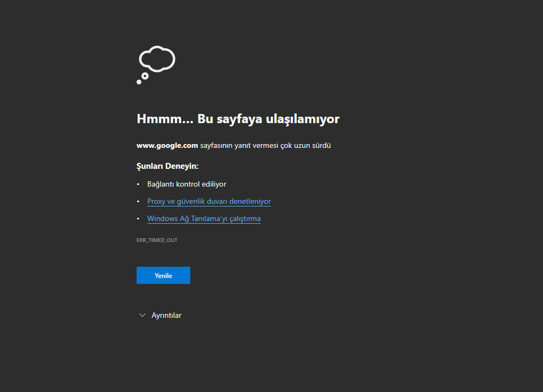Viewport: 543px width, 392px height.
Task: Click the Ayrıntılar details label
Action: (x=166, y=315)
